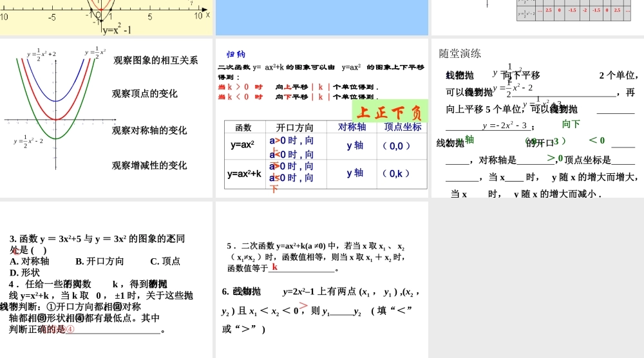Select the y=x²-1 graph slide thumbnail
Screen dimensions: 644x358
[106, 17]
